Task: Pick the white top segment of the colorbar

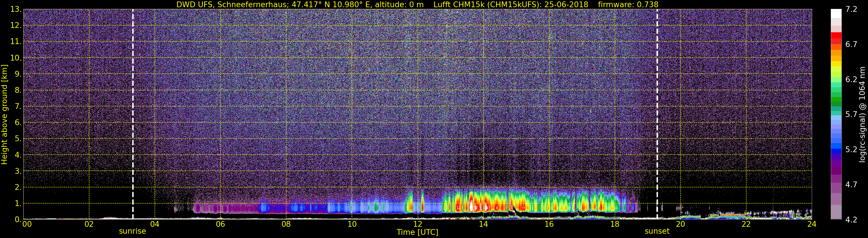Action: point(836,14)
